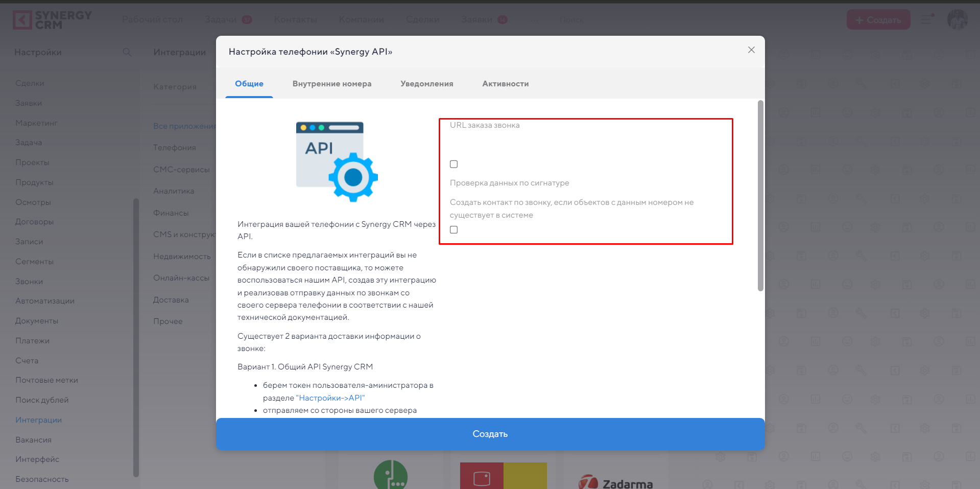Click the settings sidebar scrollbar

click(136, 337)
